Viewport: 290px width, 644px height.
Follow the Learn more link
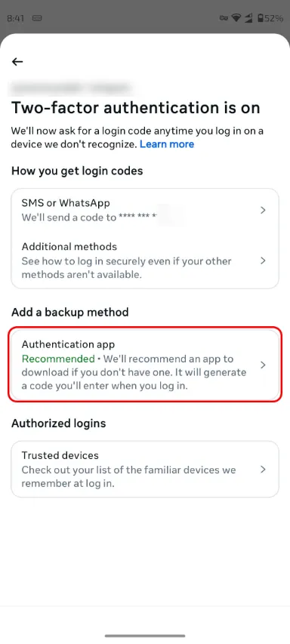[167, 144]
